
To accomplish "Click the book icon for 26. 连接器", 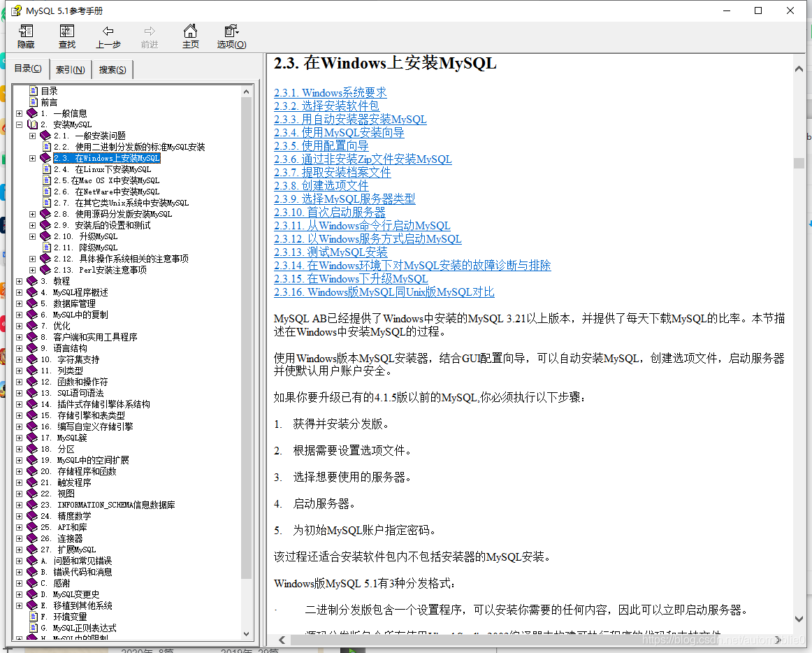I will point(32,538).
